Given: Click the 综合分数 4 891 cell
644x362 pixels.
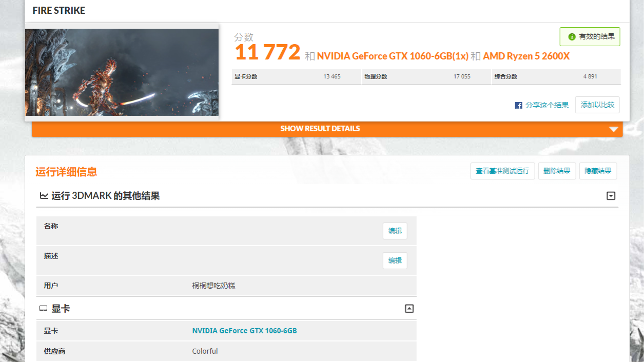Looking at the screenshot, I should tap(556, 76).
